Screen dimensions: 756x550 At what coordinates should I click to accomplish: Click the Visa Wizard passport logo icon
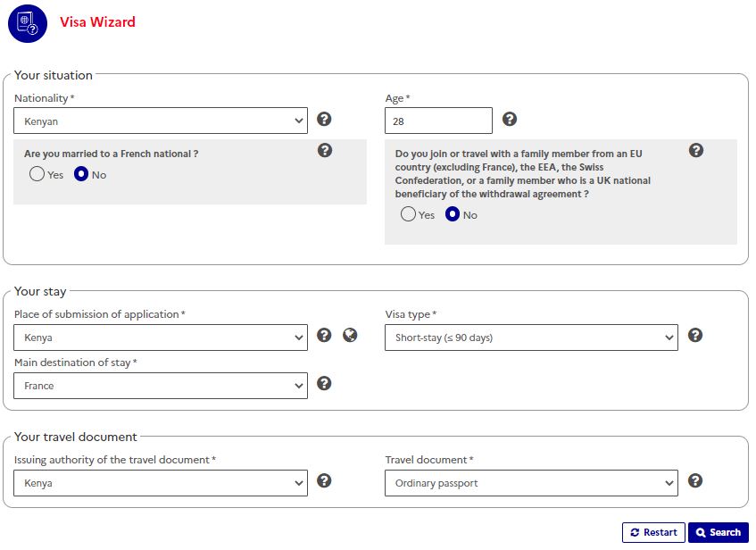28,23
